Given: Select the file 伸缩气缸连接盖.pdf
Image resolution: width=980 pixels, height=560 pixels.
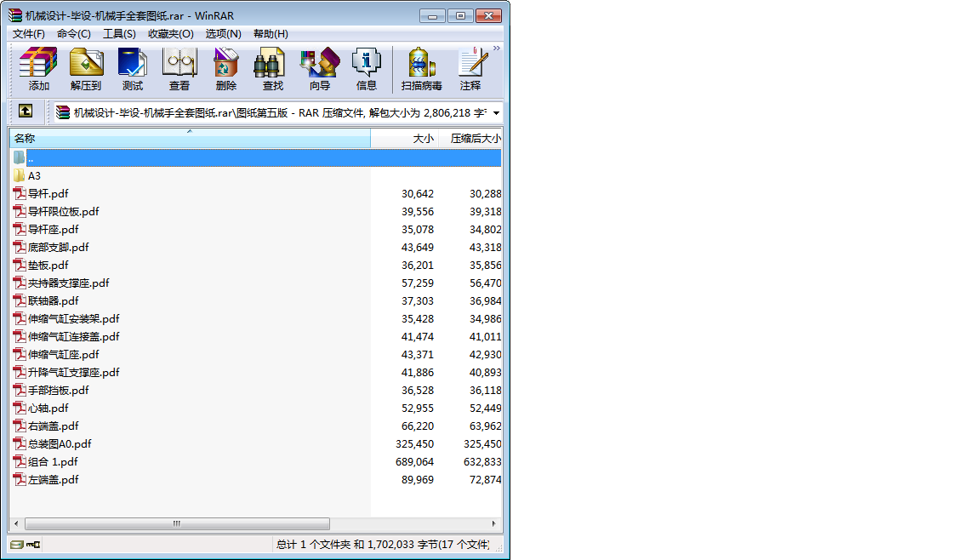Looking at the screenshot, I should pyautogui.click(x=73, y=337).
